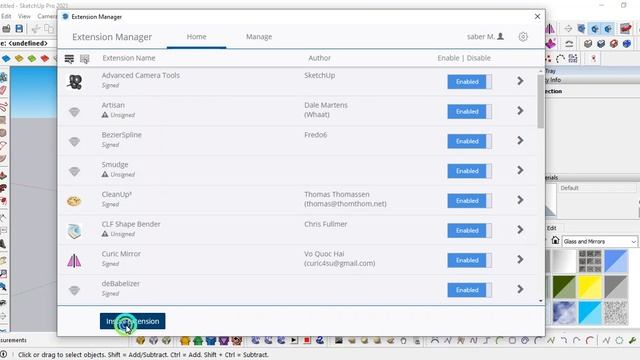The image size is (640, 360).
Task: Open Extension Manager settings gear
Action: point(523,37)
